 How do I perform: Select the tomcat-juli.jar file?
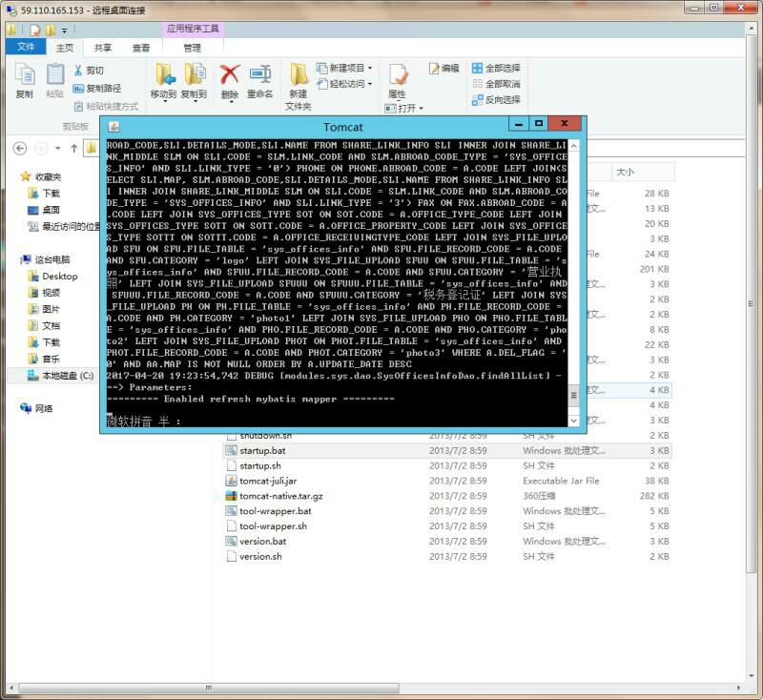(x=268, y=481)
